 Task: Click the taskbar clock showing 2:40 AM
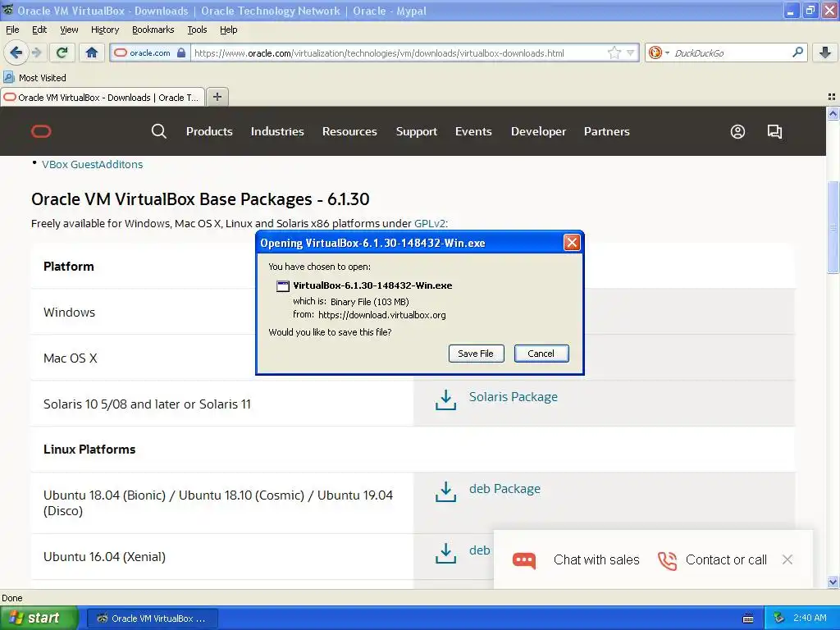(810, 619)
